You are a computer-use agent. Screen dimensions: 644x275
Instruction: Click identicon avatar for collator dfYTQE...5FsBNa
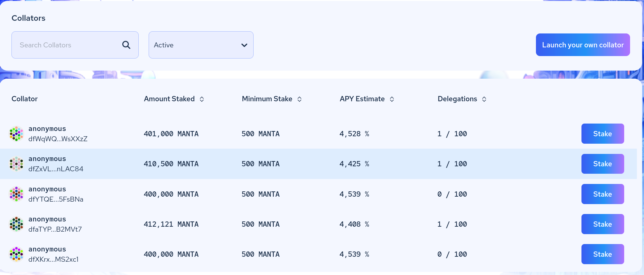(16, 194)
